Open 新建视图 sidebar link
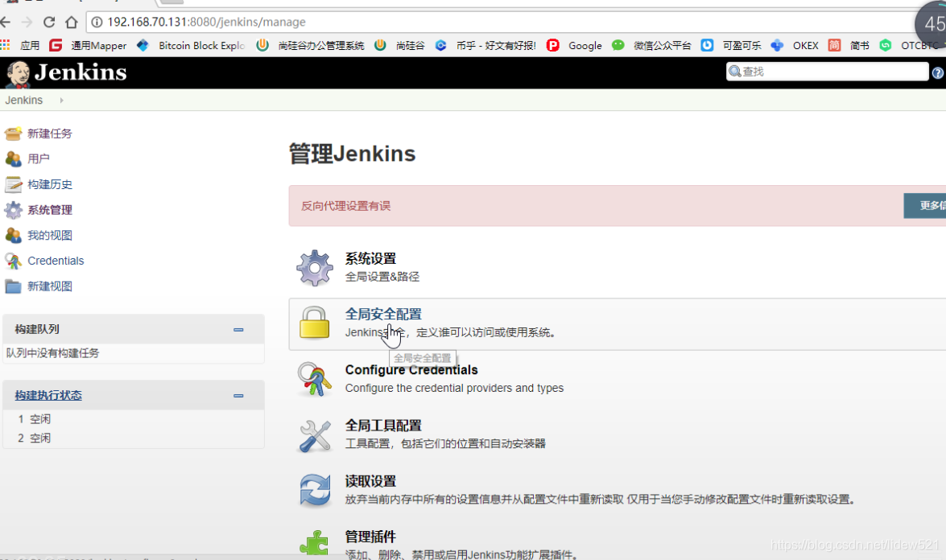 tap(49, 286)
